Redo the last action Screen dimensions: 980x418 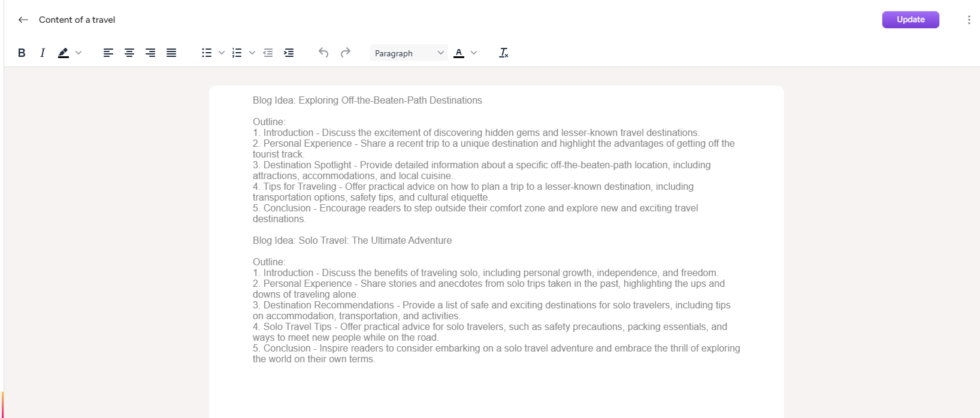pyautogui.click(x=346, y=53)
